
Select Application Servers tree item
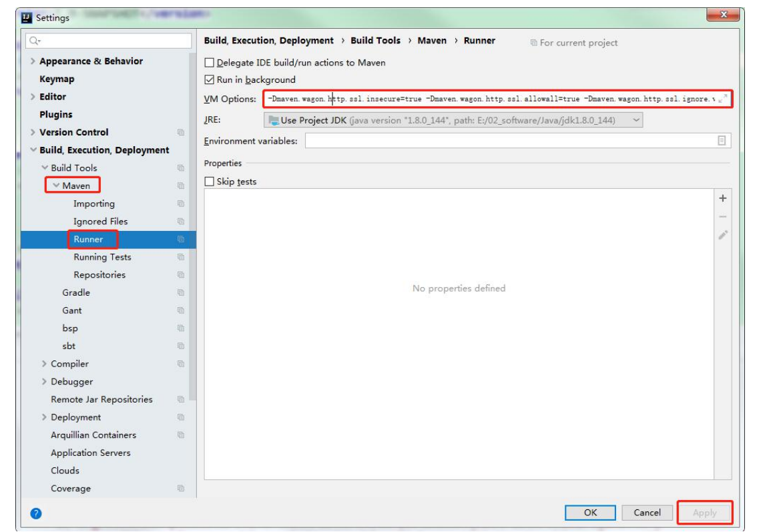pyautogui.click(x=91, y=453)
